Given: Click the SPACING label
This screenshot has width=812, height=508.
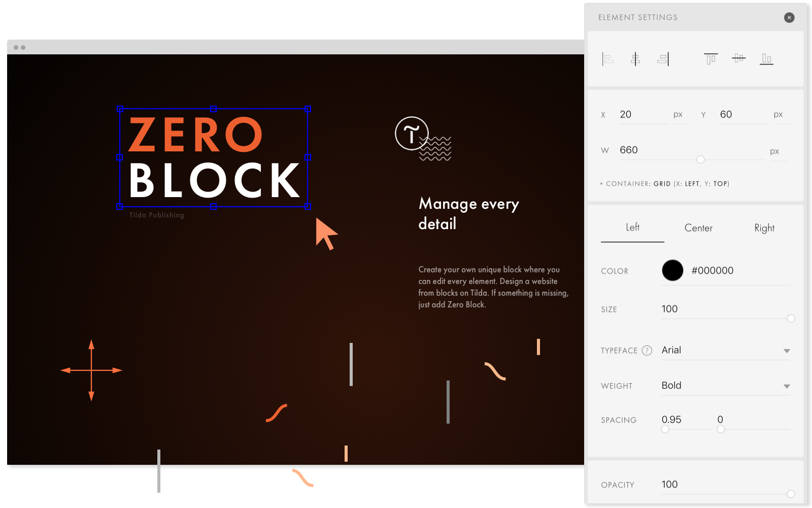Looking at the screenshot, I should [619, 420].
